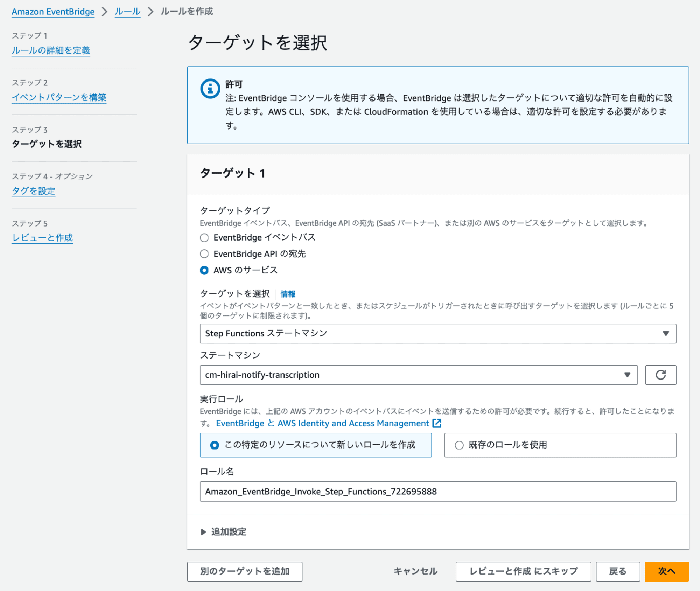
Task: Click the orange 次へ button
Action: click(667, 571)
